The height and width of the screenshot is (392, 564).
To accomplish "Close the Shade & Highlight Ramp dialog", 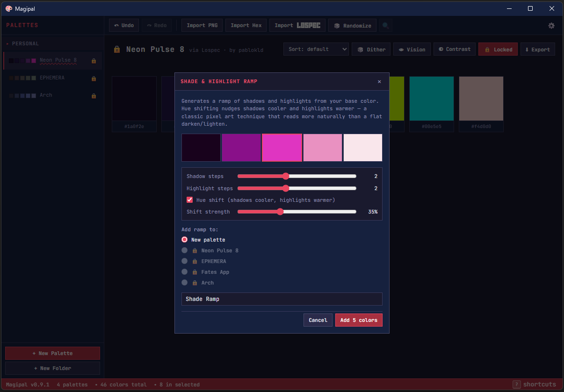I will (x=379, y=81).
